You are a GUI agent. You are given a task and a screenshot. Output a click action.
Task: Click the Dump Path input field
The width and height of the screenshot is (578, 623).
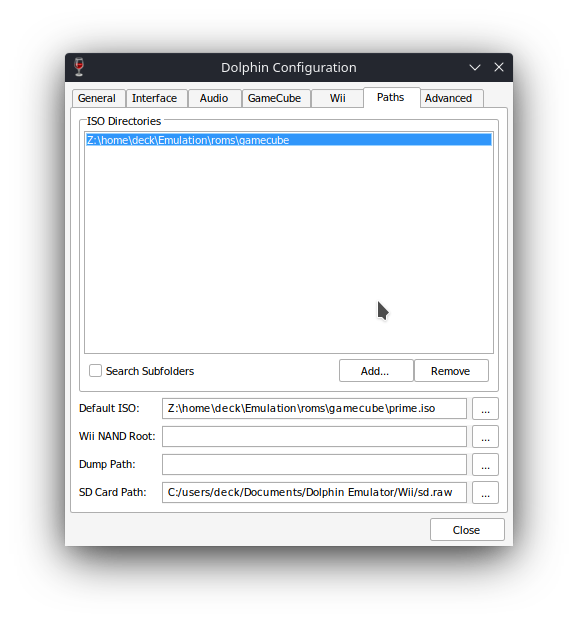point(314,464)
